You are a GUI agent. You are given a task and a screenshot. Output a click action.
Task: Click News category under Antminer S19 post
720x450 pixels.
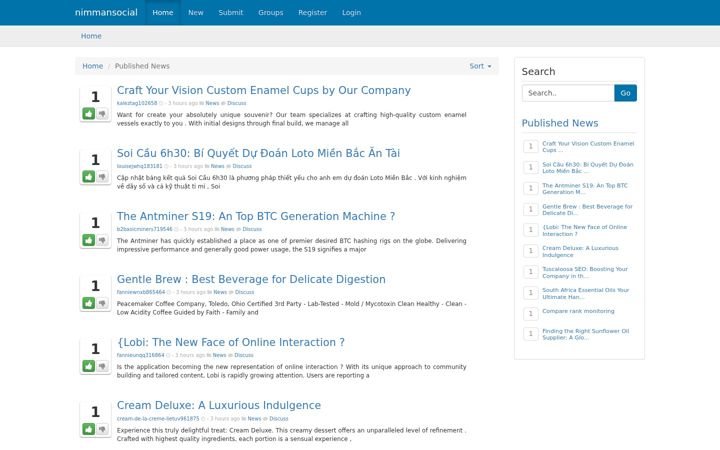pyautogui.click(x=227, y=229)
